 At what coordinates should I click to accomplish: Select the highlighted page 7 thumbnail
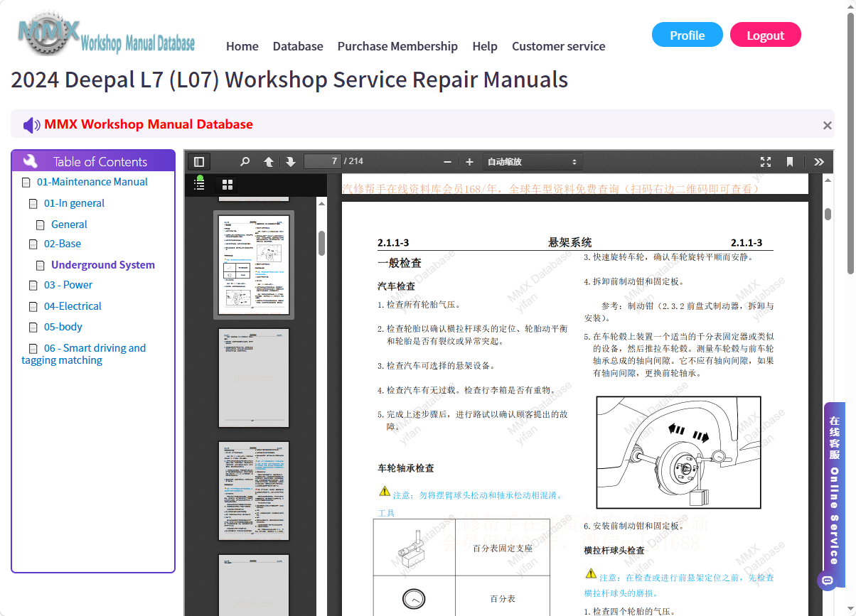click(x=254, y=265)
